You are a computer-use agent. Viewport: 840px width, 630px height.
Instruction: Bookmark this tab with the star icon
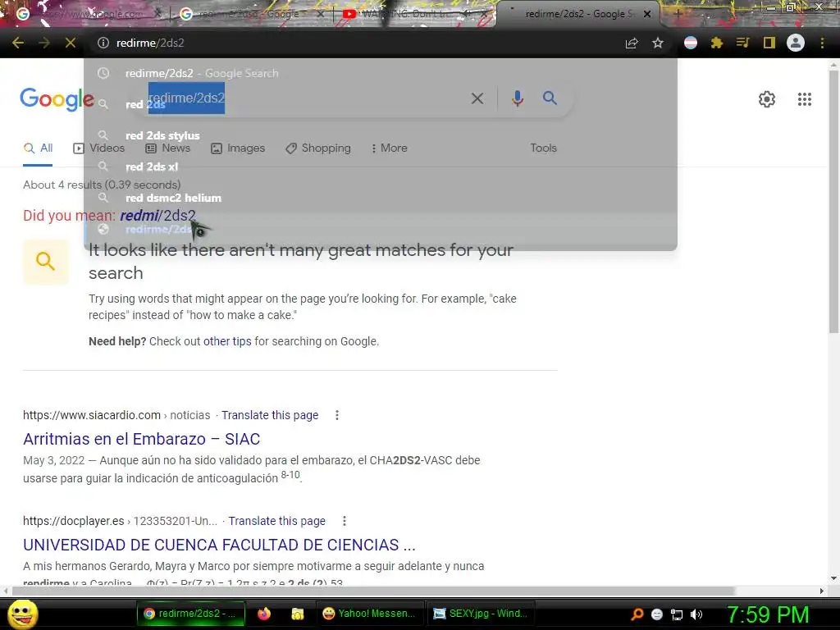658,43
